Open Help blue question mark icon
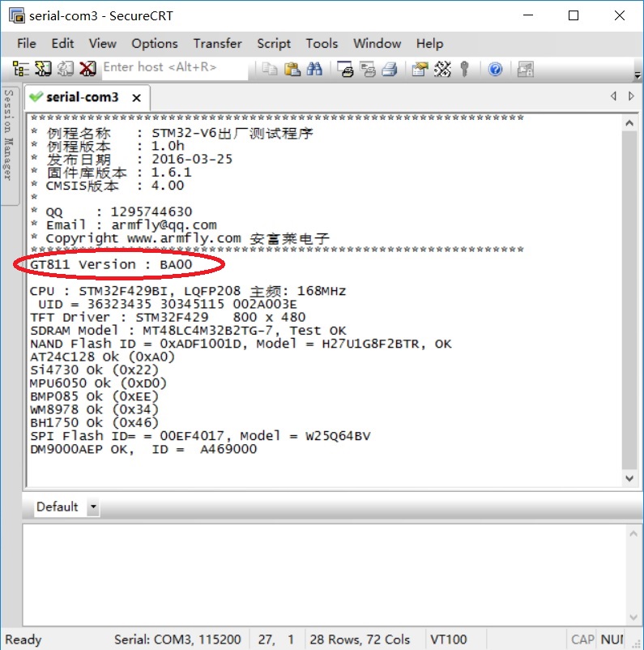Image resolution: width=644 pixels, height=650 pixels. pos(495,69)
